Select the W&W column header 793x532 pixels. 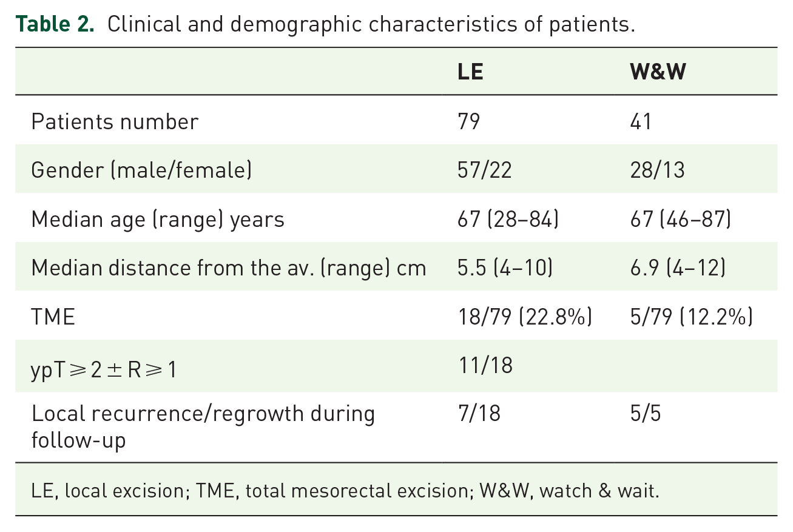point(658,72)
